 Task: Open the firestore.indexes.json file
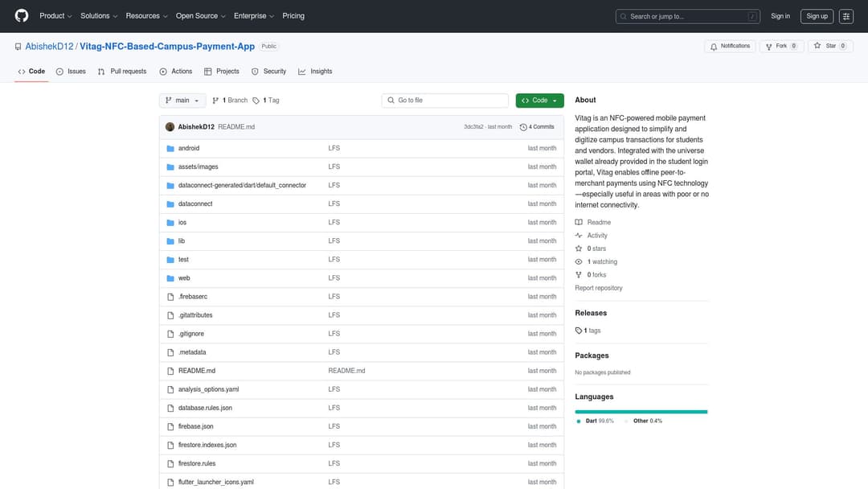[x=207, y=446]
